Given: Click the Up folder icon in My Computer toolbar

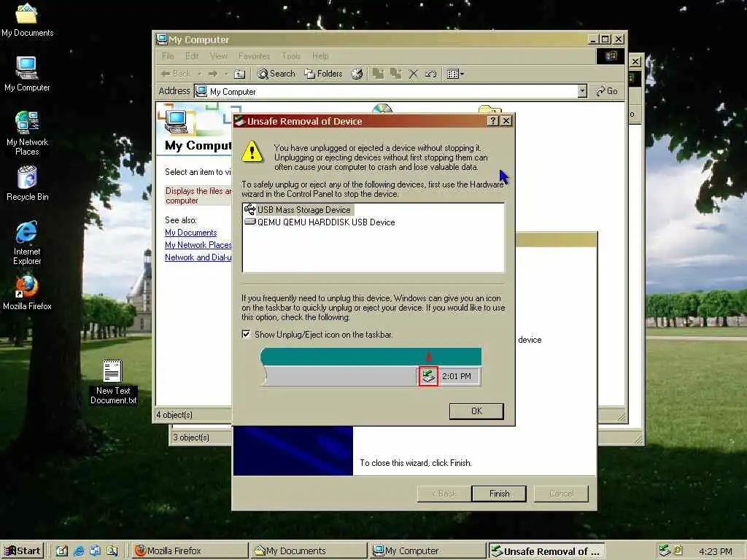Looking at the screenshot, I should pyautogui.click(x=239, y=74).
